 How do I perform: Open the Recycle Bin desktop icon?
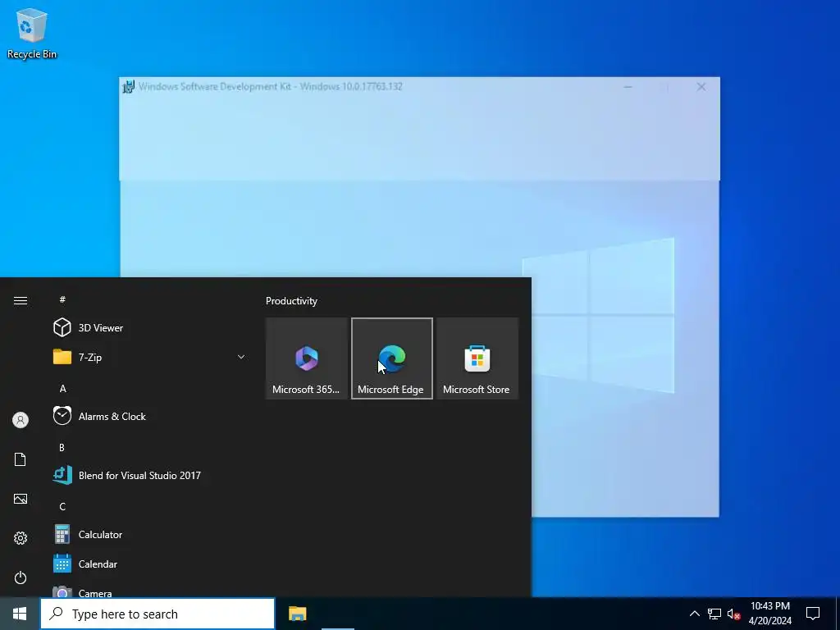32,33
